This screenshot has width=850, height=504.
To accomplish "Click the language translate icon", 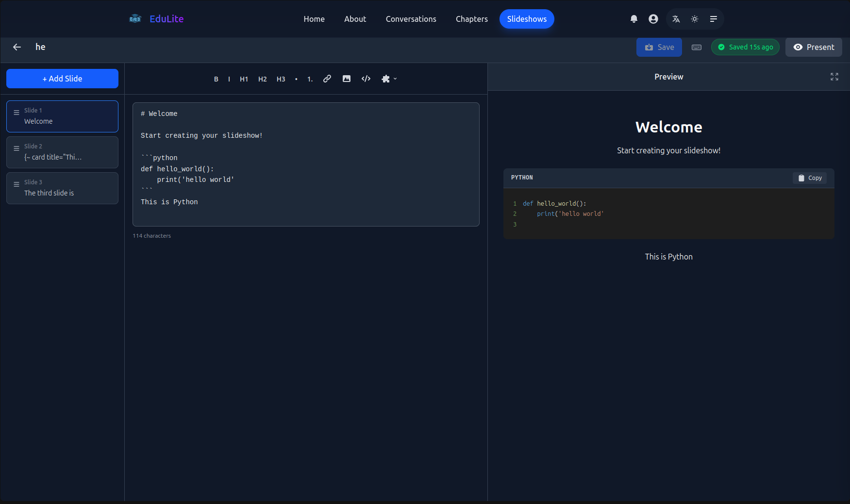I will (676, 19).
